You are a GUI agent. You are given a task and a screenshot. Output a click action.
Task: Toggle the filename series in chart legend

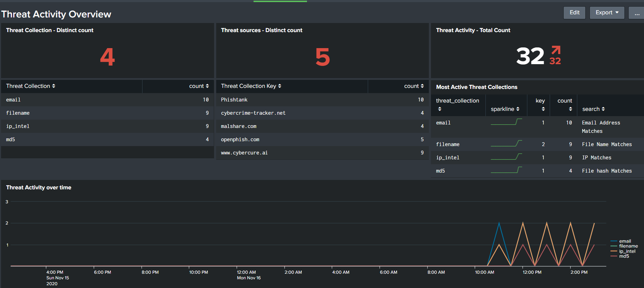click(624, 246)
